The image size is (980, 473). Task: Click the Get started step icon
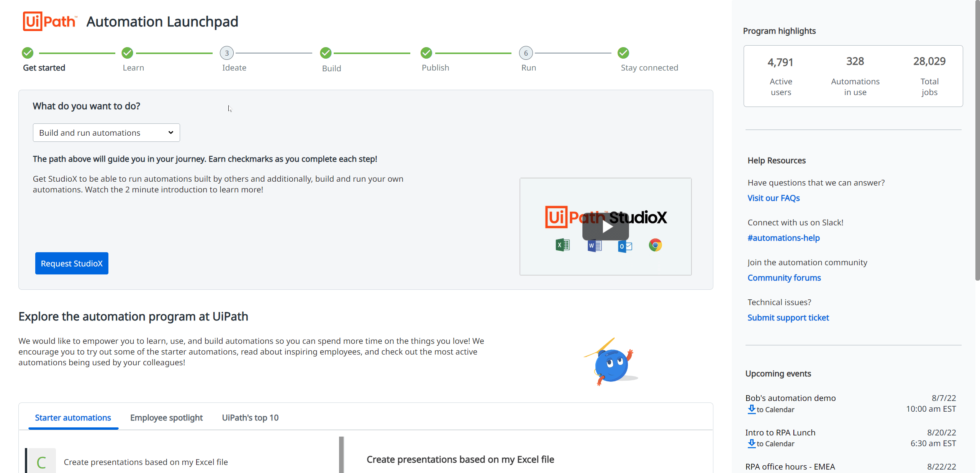[27, 53]
